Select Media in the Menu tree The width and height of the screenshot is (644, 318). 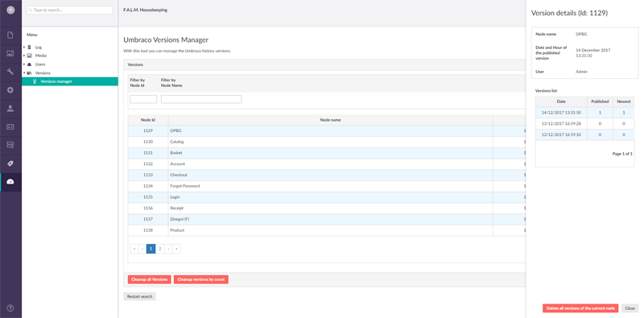point(41,56)
